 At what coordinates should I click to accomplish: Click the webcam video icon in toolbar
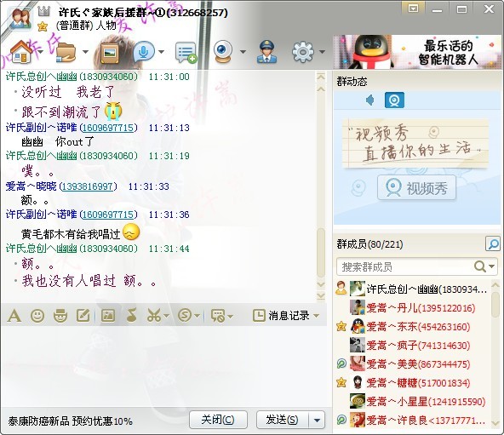coord(223,51)
